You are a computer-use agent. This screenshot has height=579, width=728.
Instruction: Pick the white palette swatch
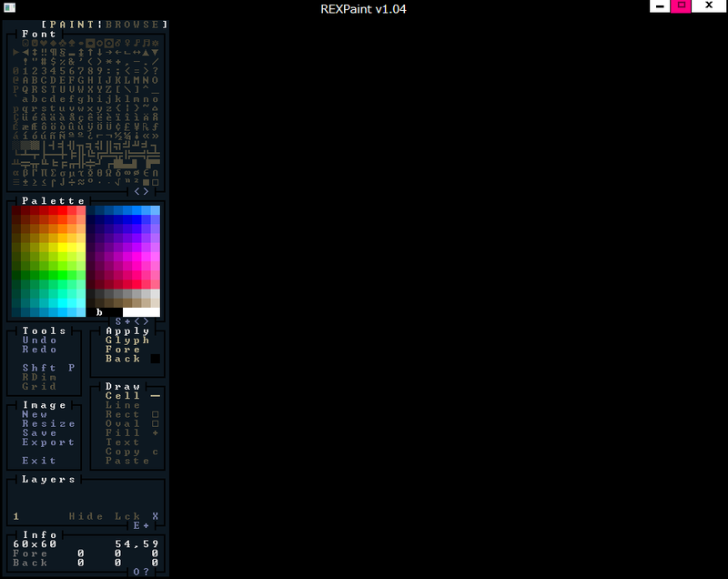[x=141, y=312]
